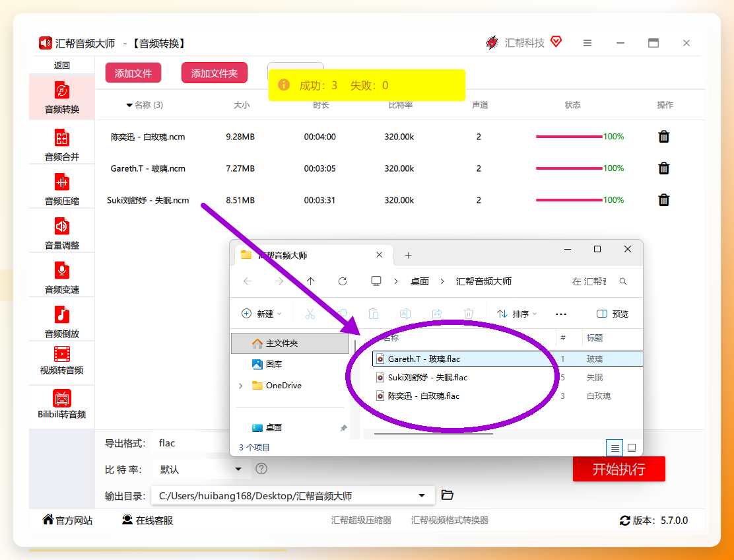Open the 输出目录 path dropdown
The image size is (734, 560).
[x=422, y=495]
